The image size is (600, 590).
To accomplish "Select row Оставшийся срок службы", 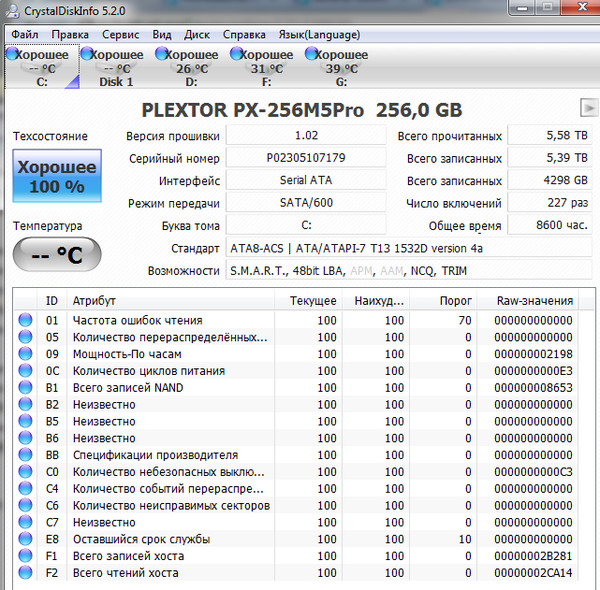I will [x=297, y=539].
